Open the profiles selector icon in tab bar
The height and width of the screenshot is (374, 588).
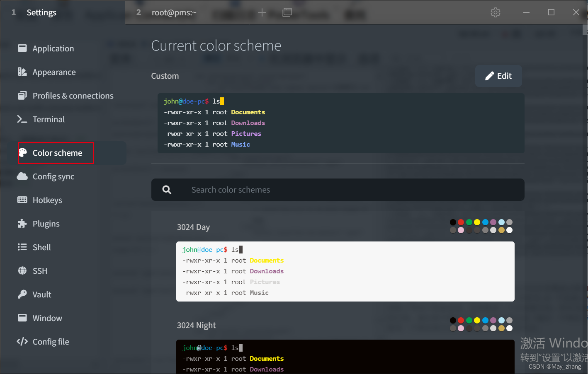(287, 12)
